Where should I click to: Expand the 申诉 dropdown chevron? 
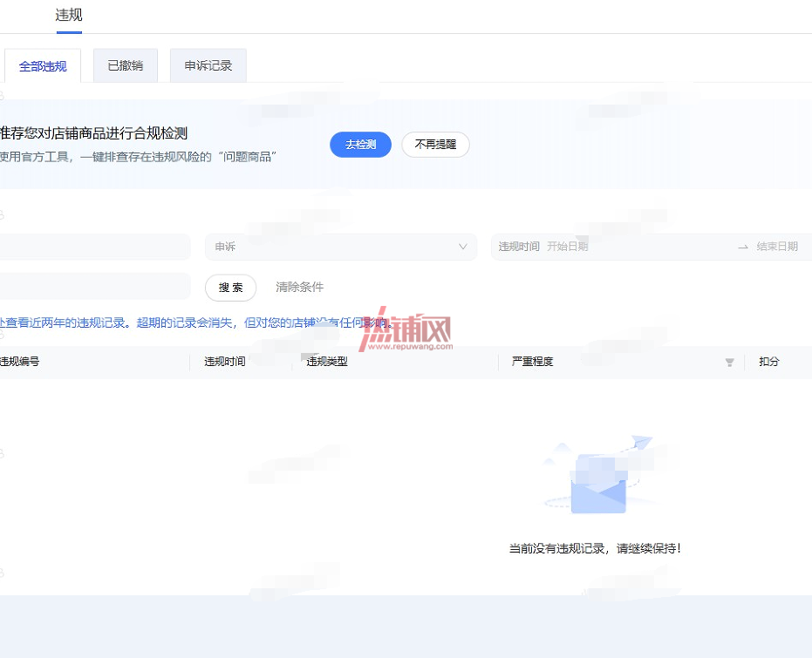click(463, 247)
